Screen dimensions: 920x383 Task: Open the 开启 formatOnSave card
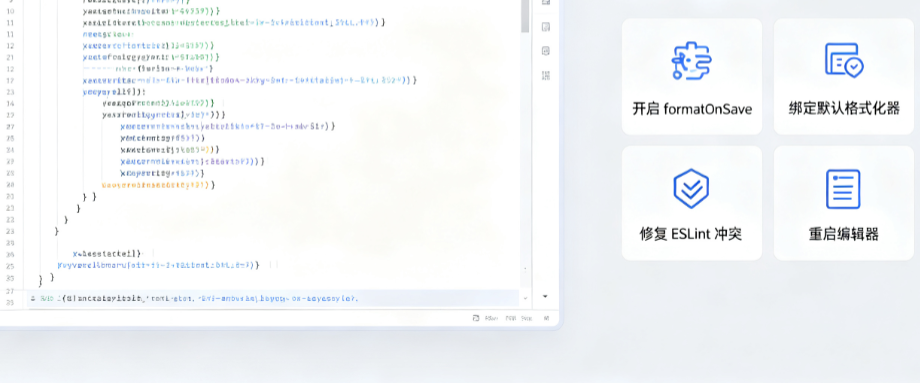coord(692,76)
